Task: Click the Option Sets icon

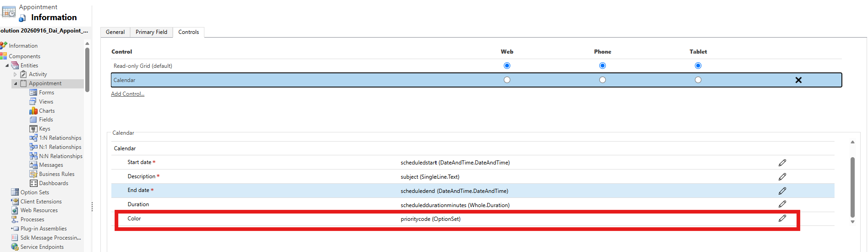Action: coord(15,192)
